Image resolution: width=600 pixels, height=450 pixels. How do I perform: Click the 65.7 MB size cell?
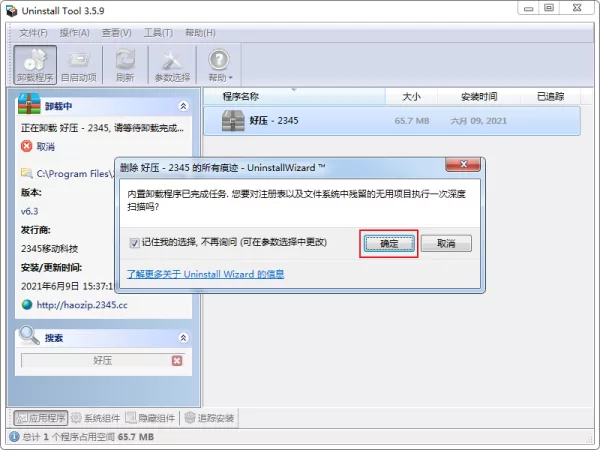412,121
